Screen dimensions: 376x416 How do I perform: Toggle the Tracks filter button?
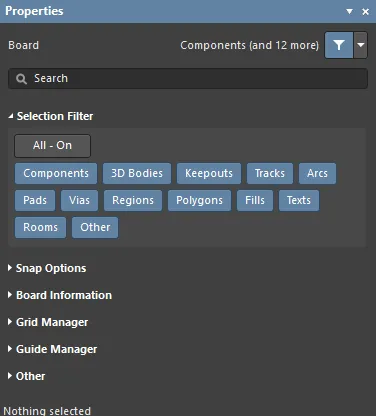270,173
